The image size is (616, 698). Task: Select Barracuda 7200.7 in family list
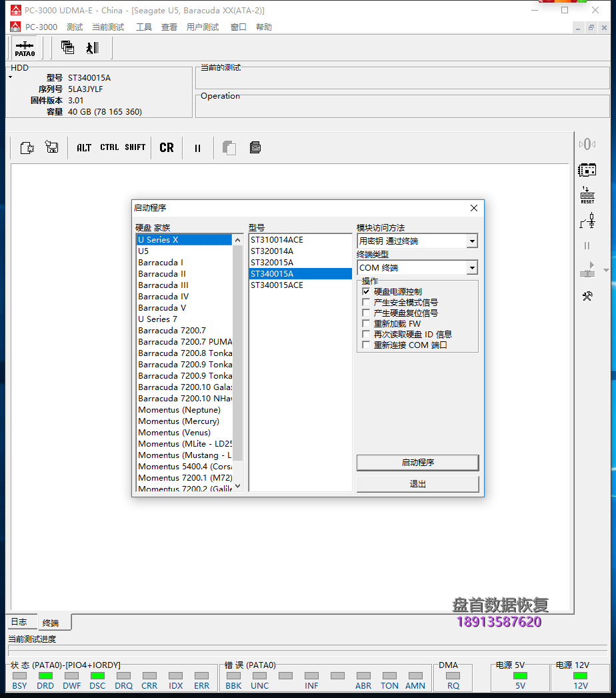coord(172,331)
